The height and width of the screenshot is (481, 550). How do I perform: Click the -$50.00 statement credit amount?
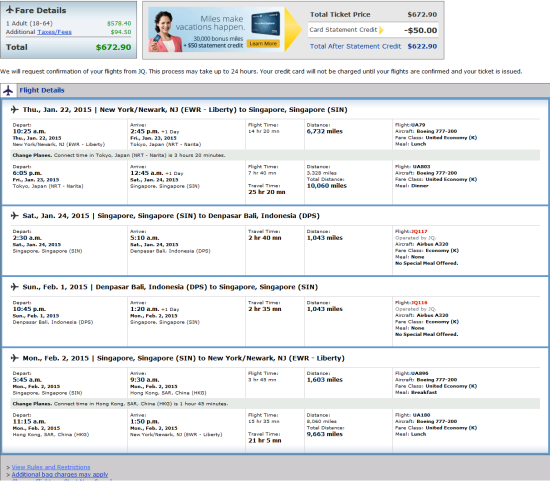coord(420,30)
